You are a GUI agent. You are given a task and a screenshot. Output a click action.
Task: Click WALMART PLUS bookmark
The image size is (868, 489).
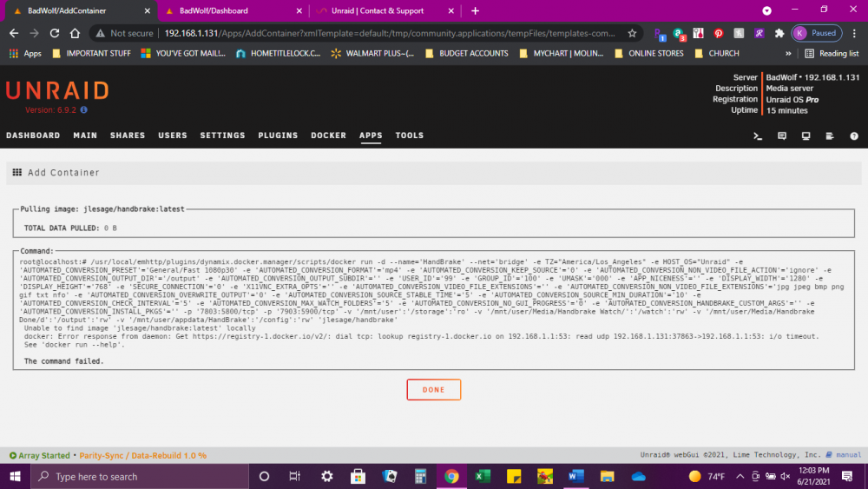[x=372, y=54]
